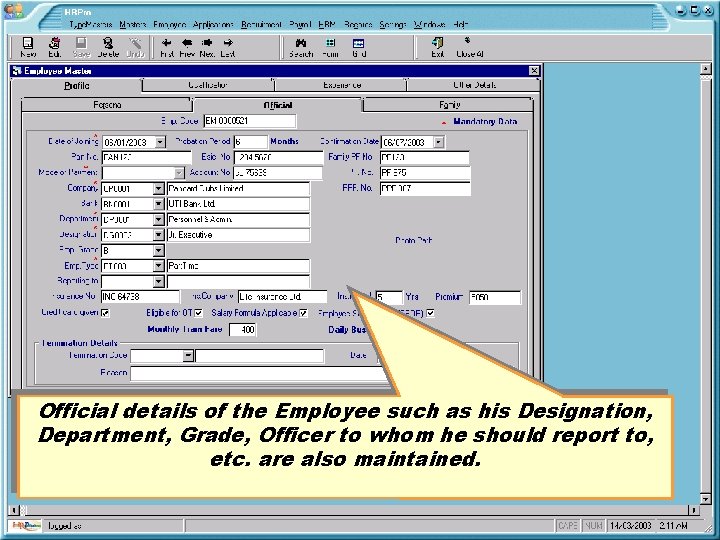Open the Recruitment menu
Screen dimensions: 720x540
point(261,24)
